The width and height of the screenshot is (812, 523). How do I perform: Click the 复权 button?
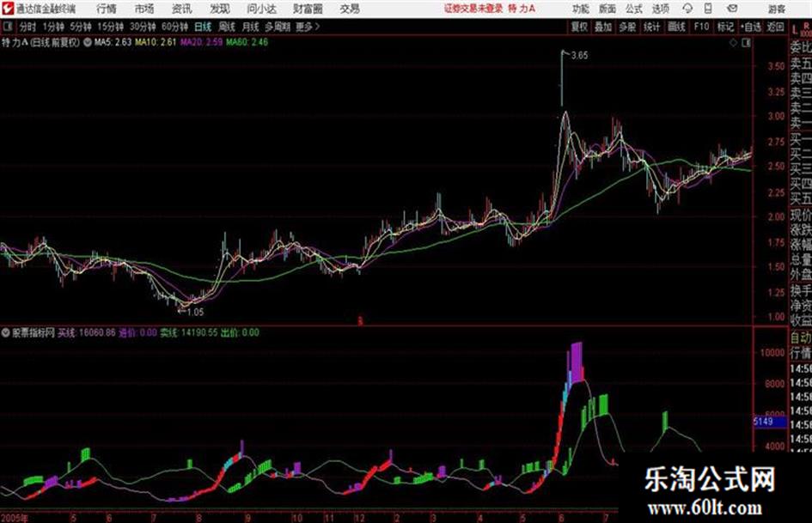click(578, 27)
